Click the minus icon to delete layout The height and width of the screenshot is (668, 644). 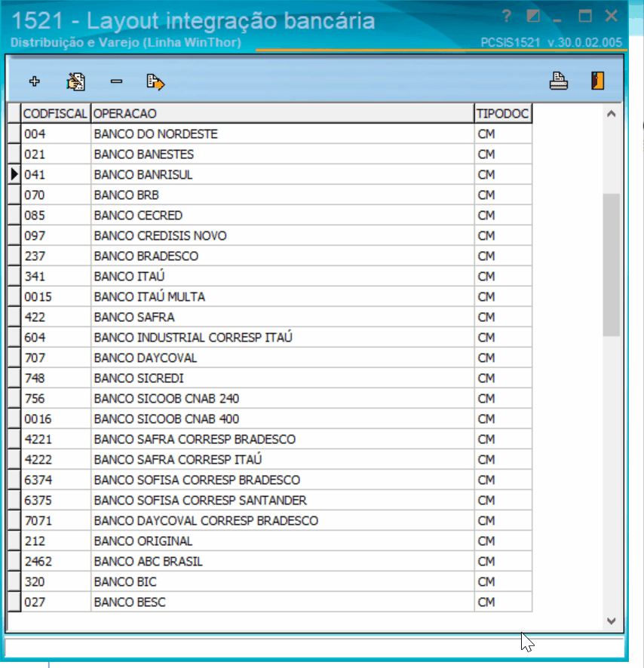(116, 81)
